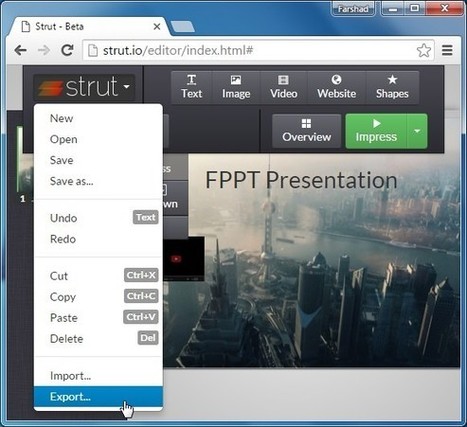Click Save in the menu
Image resolution: width=467 pixels, height=427 pixels.
coord(98,160)
